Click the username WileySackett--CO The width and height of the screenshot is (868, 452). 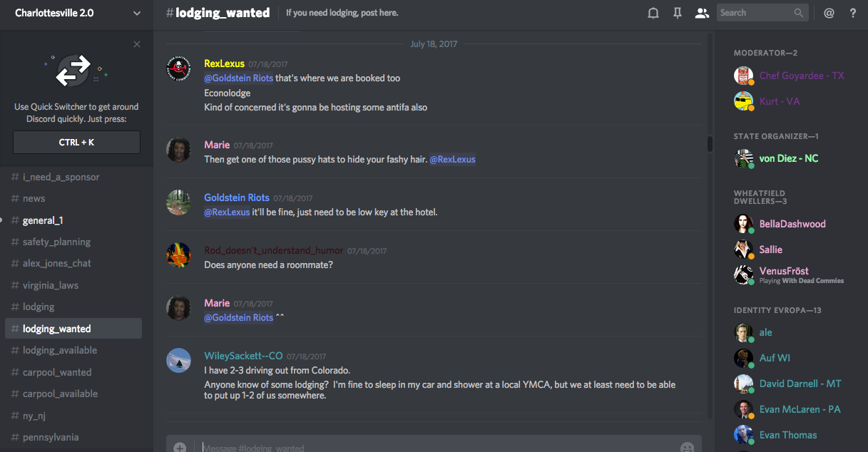point(243,356)
